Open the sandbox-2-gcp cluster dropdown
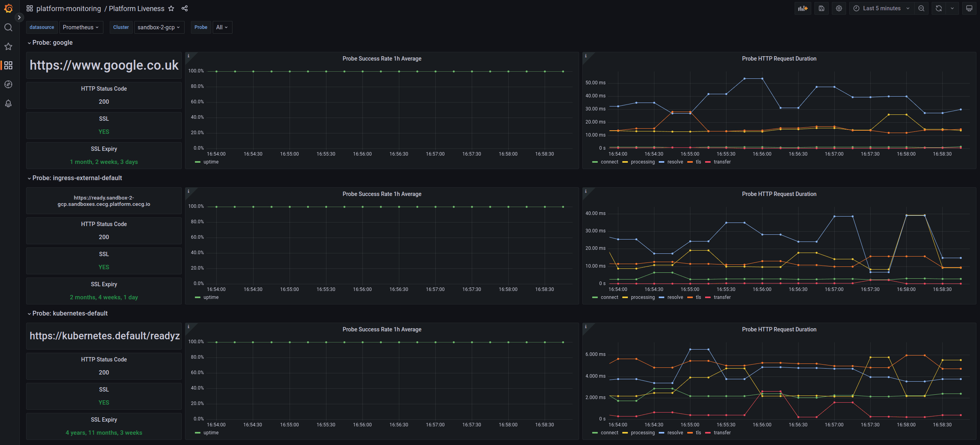Viewport: 980px width, 445px height. click(159, 27)
